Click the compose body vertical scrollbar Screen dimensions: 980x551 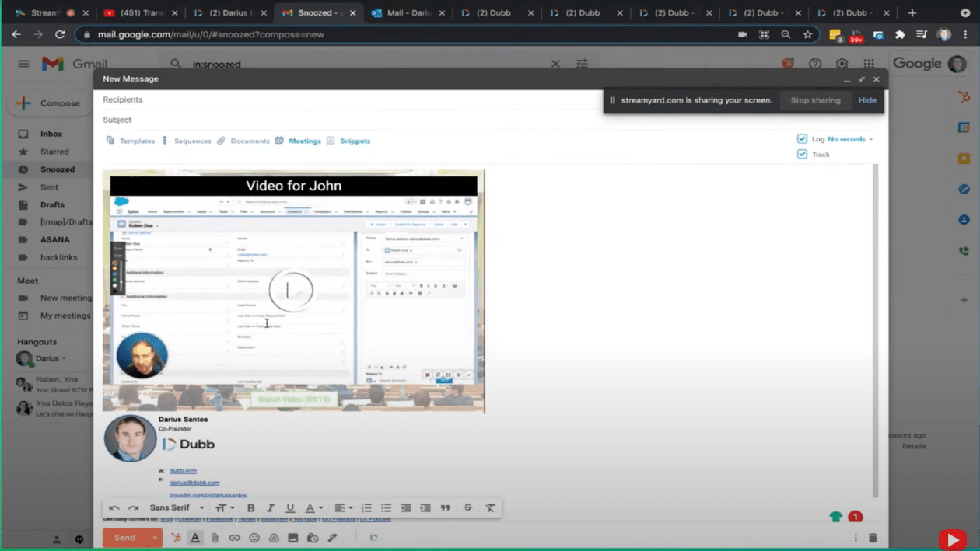pyautogui.click(x=875, y=330)
